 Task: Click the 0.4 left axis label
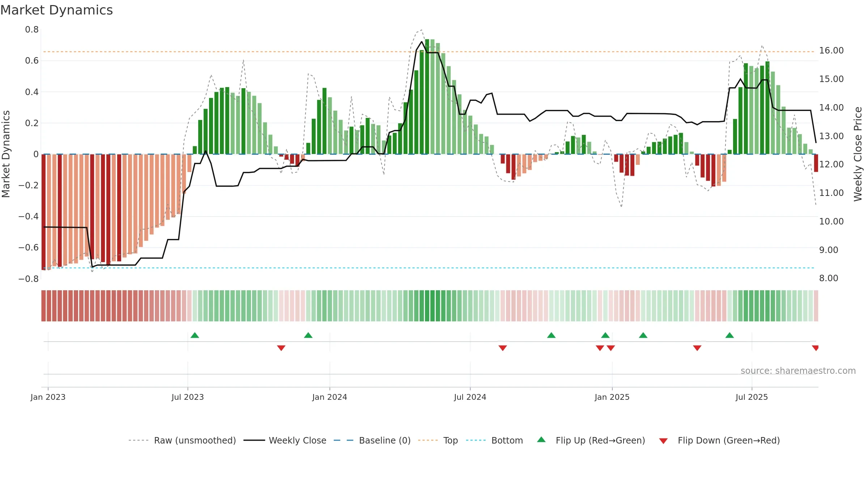[x=32, y=92]
